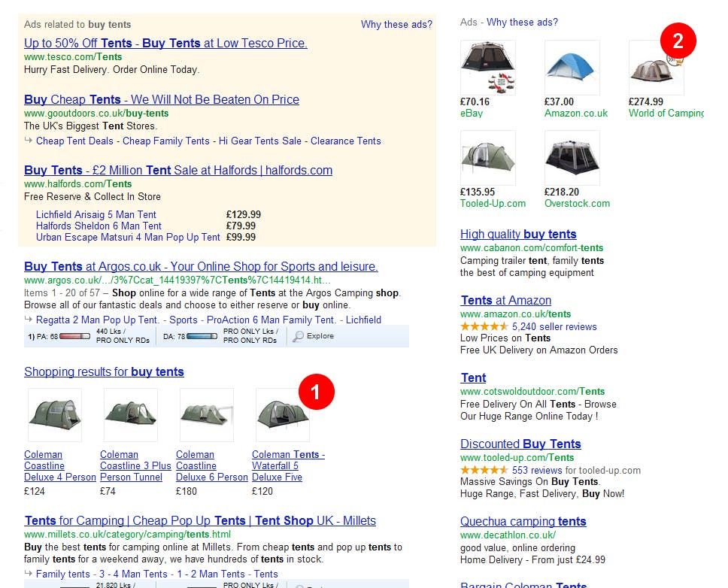Open Coleman Coastline Deluxe 6 Person product link

click(212, 466)
